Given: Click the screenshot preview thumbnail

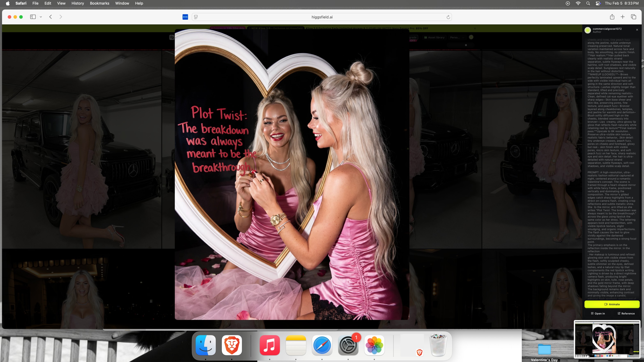Looking at the screenshot, I should [607, 339].
